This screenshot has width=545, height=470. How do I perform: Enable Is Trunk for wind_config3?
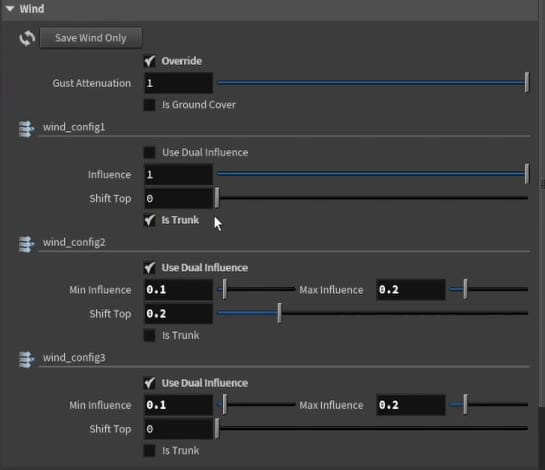tap(150, 451)
